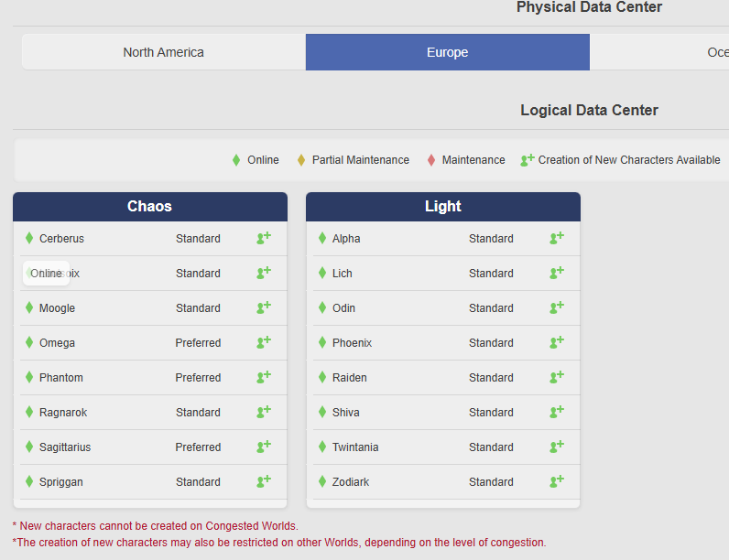Click Twintania character creation available icon
729x560 pixels.
(x=557, y=447)
